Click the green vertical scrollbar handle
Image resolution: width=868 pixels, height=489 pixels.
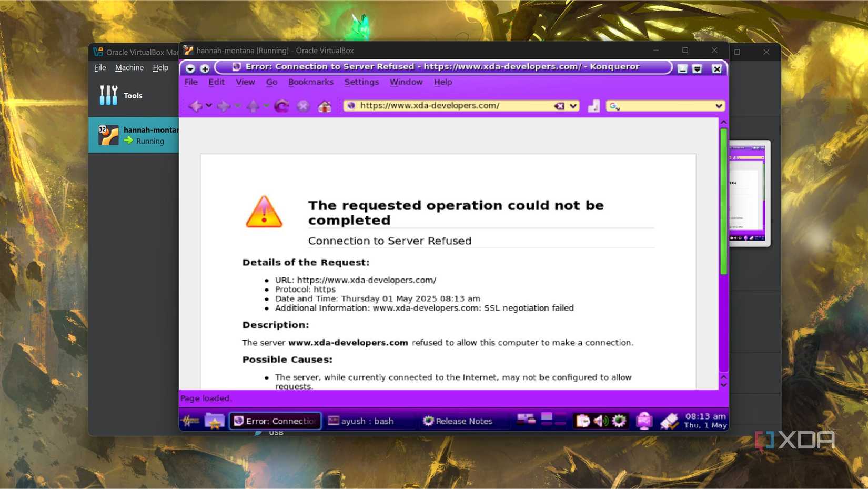724,200
